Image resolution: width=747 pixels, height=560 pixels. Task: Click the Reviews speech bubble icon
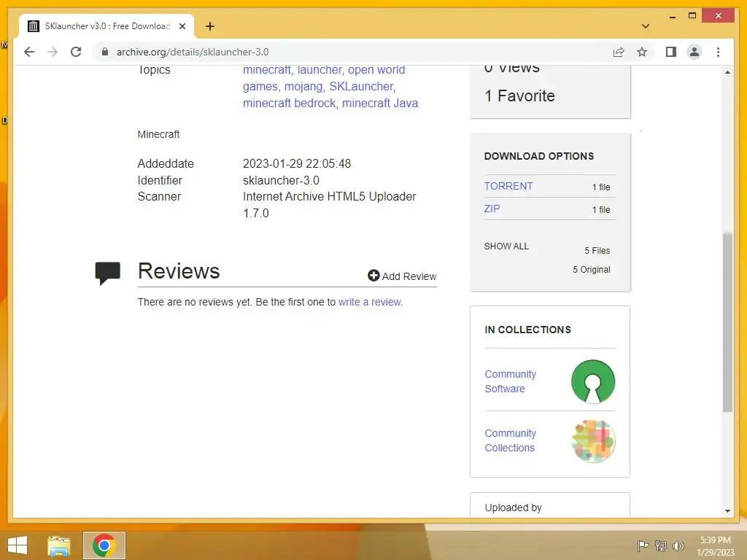[x=108, y=273]
